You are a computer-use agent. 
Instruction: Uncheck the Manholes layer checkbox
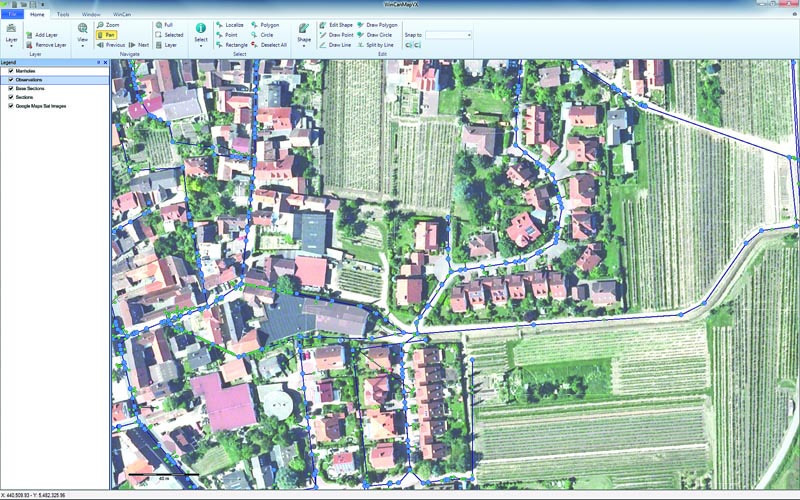(x=11, y=71)
